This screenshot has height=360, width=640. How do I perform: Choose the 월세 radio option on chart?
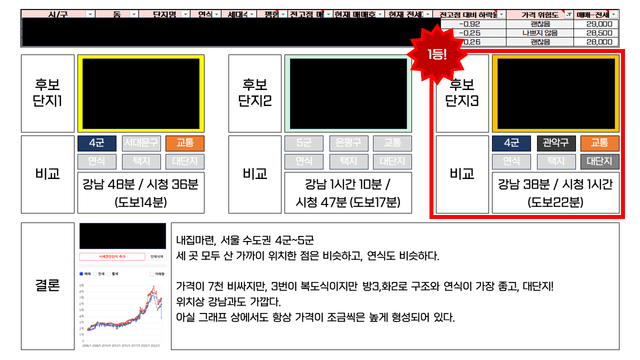click(x=109, y=273)
